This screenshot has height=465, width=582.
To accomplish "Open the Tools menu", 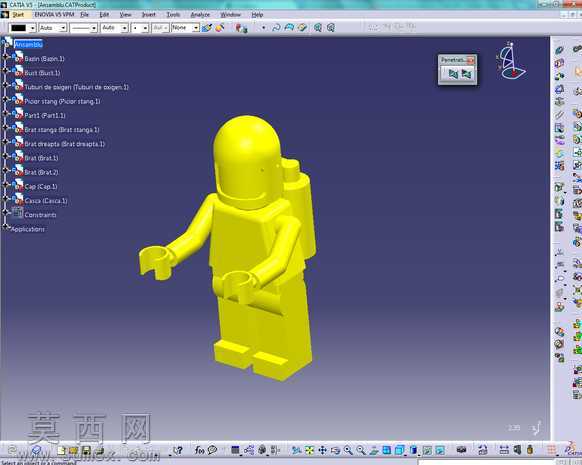I will click(173, 14).
